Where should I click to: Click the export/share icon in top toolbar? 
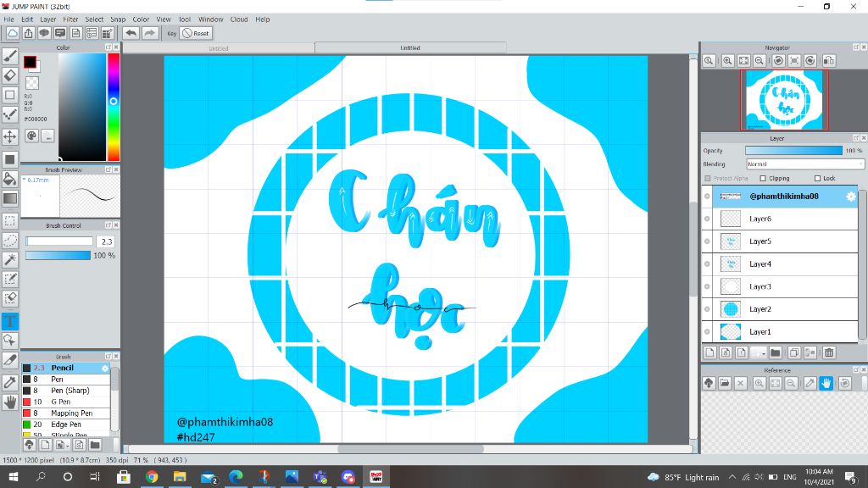tap(28, 33)
